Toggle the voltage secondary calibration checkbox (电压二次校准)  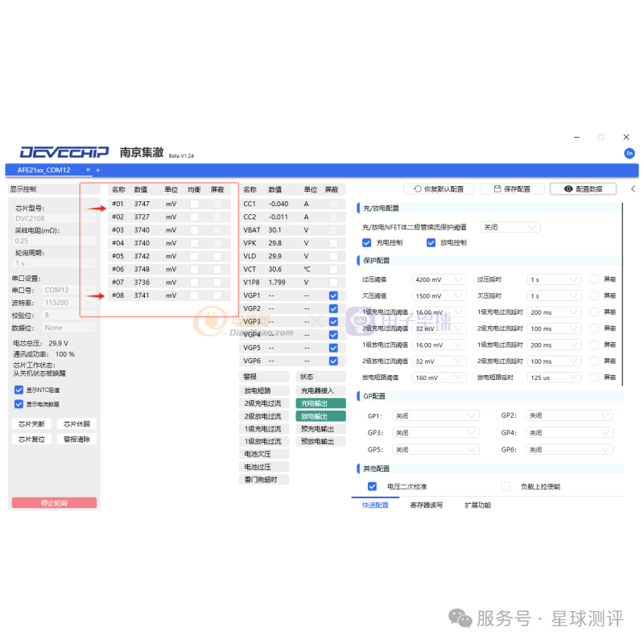[372, 486]
